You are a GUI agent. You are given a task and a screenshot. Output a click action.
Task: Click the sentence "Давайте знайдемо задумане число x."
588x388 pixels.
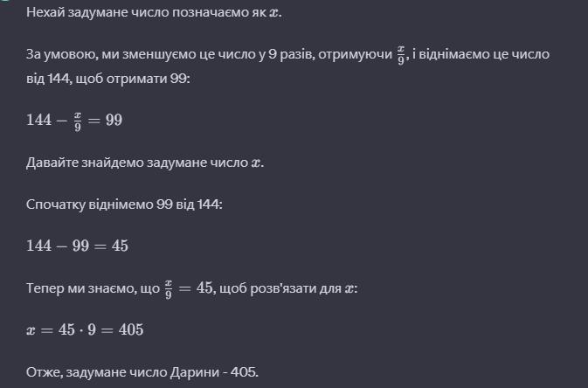tap(145, 163)
